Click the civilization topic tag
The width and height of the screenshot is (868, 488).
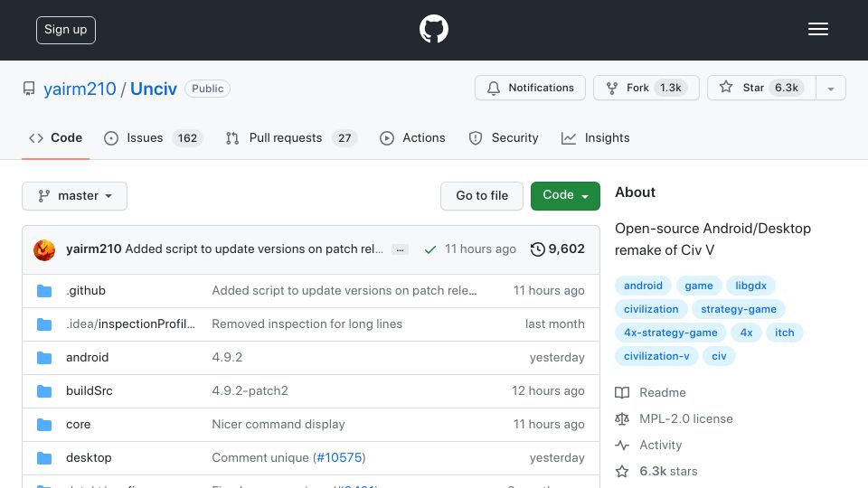(651, 309)
